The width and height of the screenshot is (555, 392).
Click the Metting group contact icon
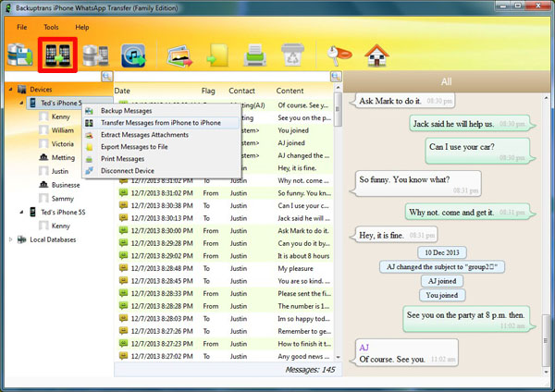[43, 157]
